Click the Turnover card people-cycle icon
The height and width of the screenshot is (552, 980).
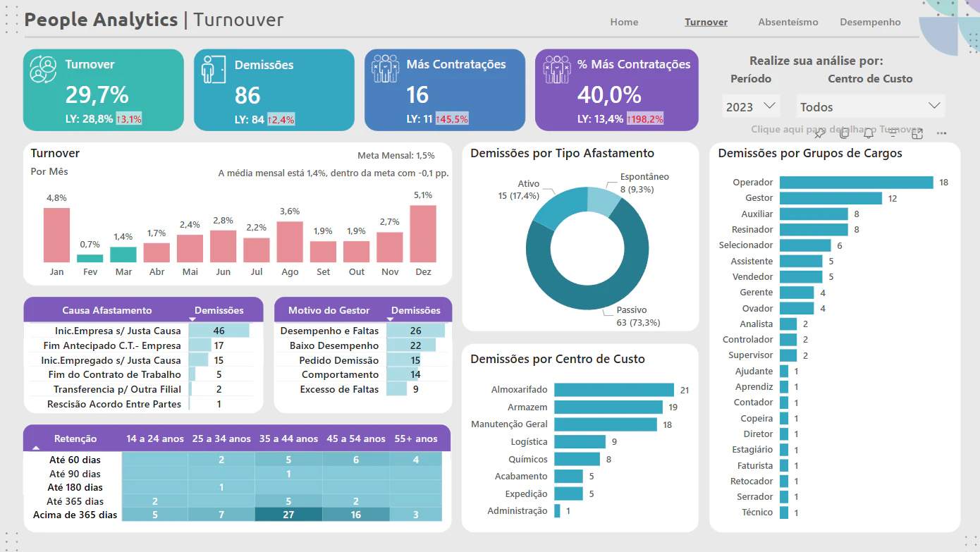[x=44, y=70]
